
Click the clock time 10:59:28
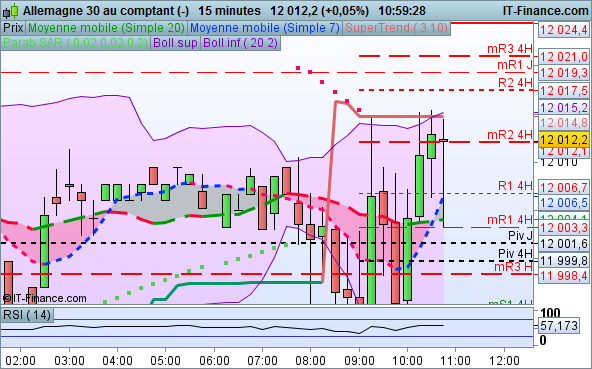402,11
